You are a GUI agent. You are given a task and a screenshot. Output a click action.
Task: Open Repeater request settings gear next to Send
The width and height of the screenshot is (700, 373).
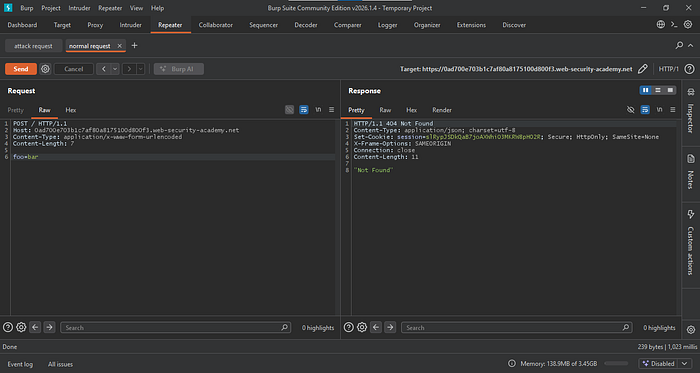pos(45,69)
